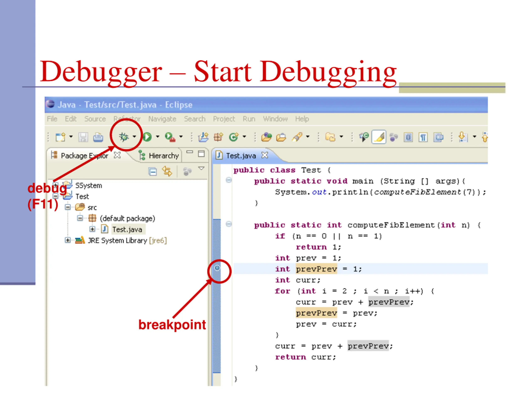This screenshot has height=399, width=532.
Task: Click the Eclipse logo in the title bar
Action: click(x=50, y=104)
